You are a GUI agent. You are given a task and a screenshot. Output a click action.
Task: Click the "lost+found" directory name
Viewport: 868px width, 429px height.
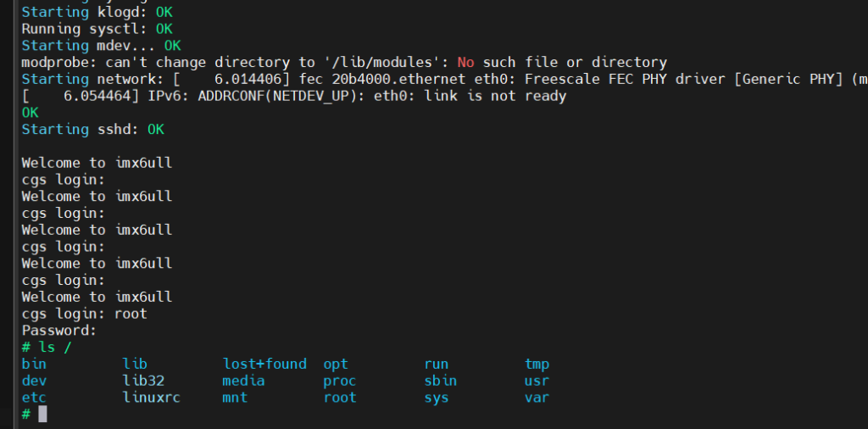click(x=264, y=364)
